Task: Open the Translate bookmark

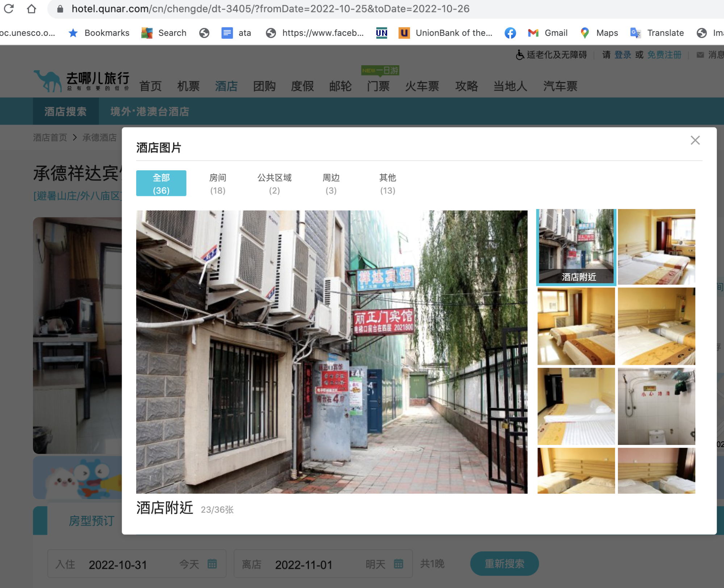Action: (657, 33)
